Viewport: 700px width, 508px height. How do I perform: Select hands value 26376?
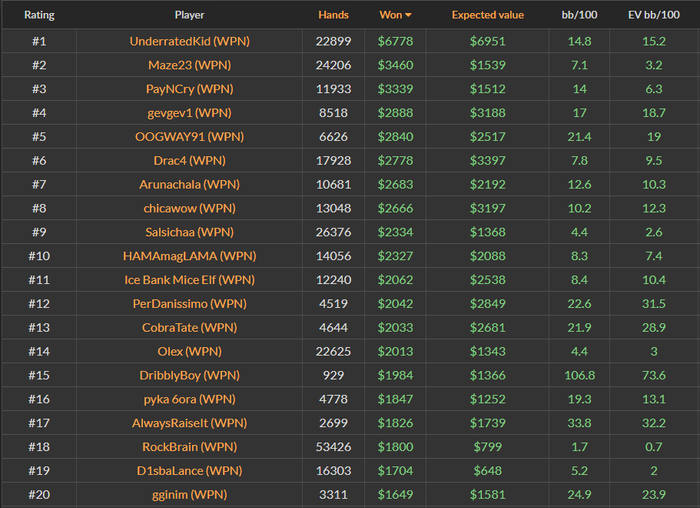click(x=333, y=232)
